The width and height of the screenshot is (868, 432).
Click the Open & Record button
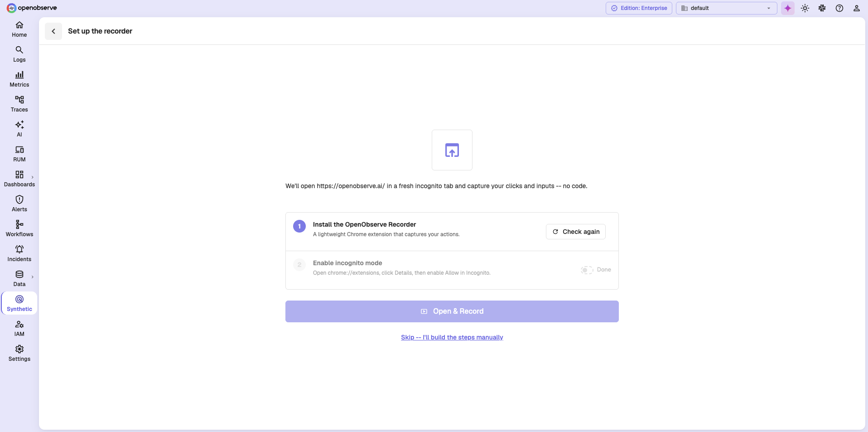click(452, 311)
